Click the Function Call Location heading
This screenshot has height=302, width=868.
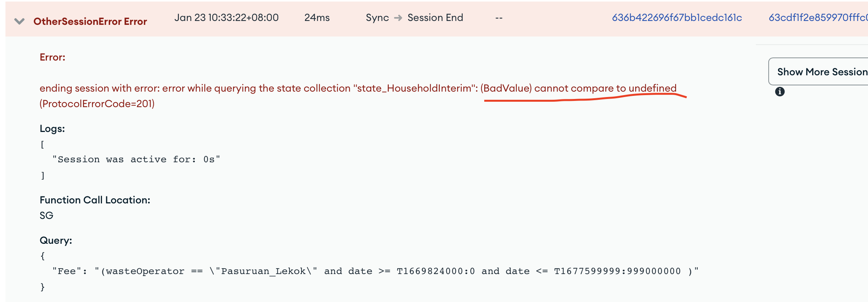click(x=95, y=200)
